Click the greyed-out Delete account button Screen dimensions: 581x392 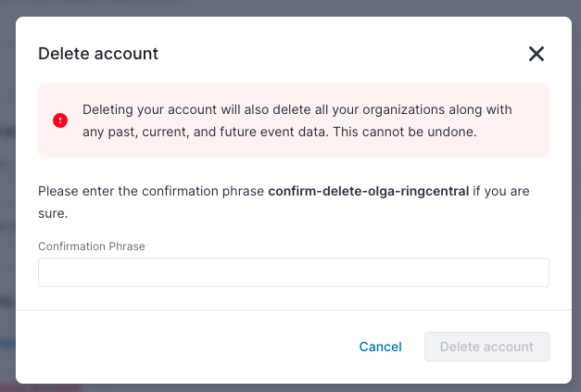click(486, 347)
